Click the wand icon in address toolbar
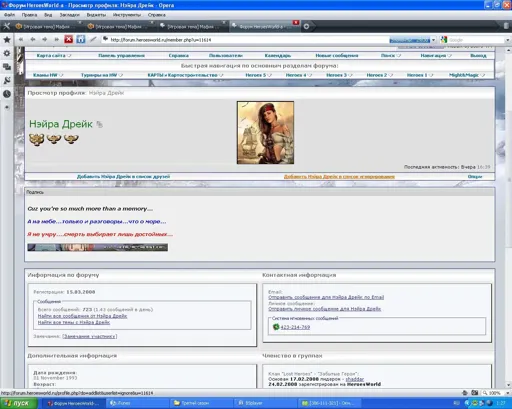 tap(93, 39)
